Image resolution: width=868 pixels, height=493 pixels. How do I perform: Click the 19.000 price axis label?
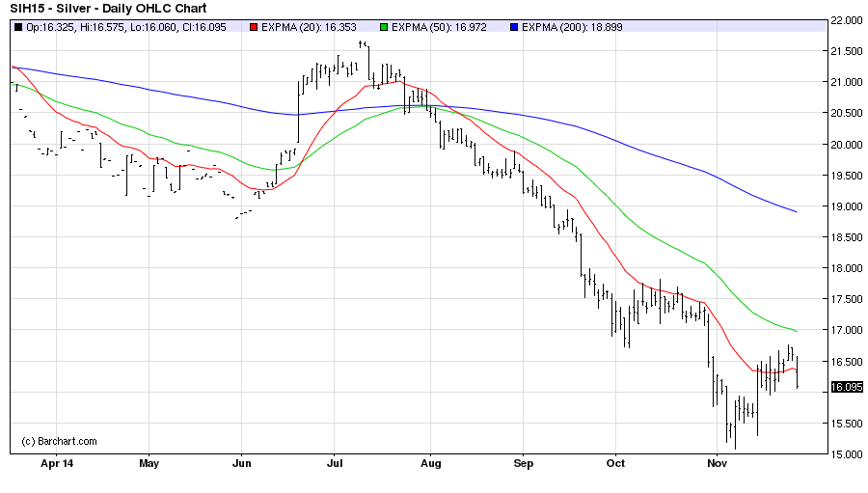pos(846,206)
